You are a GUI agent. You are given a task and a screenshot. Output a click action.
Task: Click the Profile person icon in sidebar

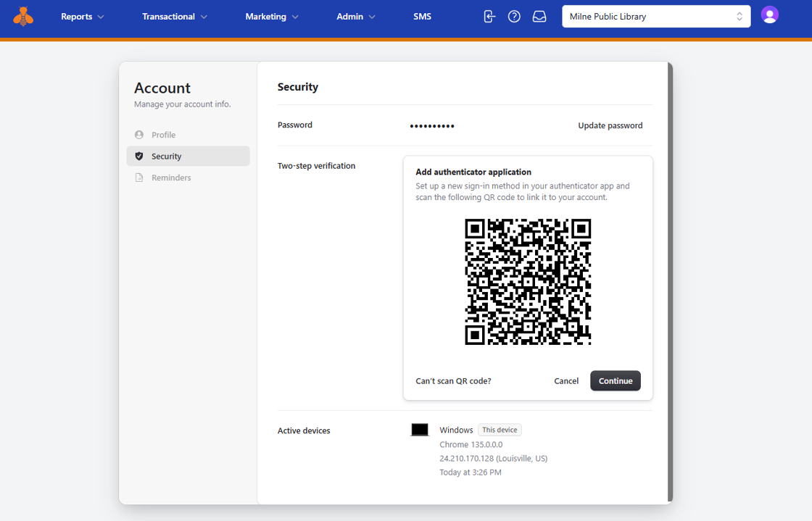[138, 135]
